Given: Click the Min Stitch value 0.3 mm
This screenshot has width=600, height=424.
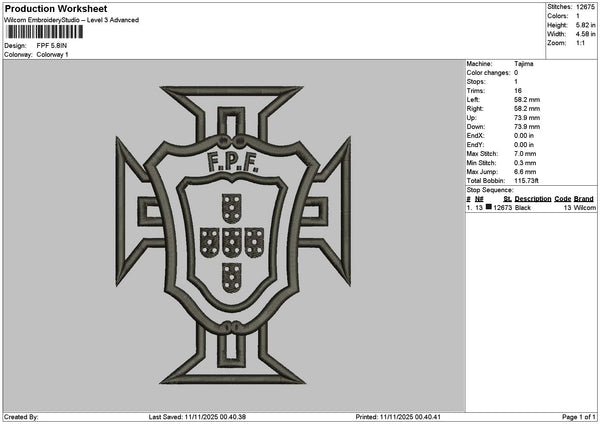Looking at the screenshot, I should 525,163.
